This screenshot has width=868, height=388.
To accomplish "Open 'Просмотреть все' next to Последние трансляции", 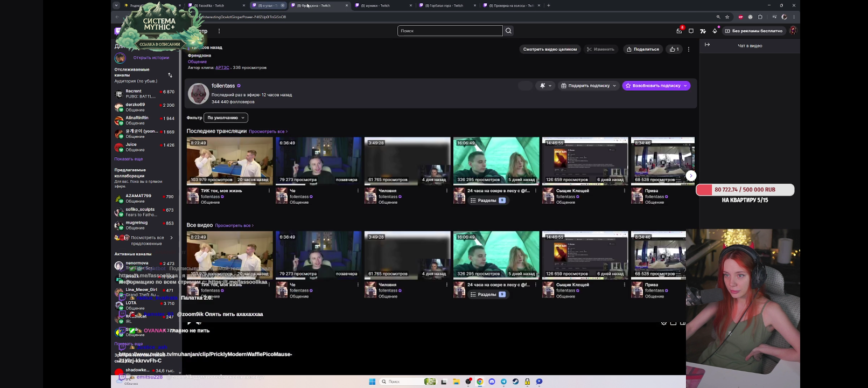I will pos(268,131).
